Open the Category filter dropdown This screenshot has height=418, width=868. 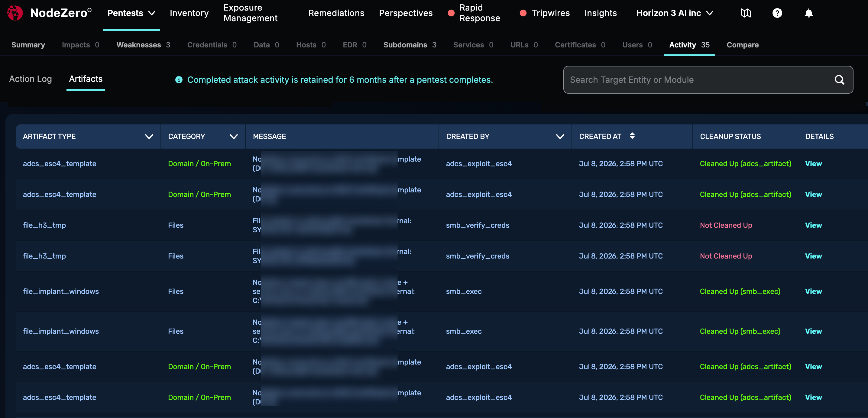[234, 137]
